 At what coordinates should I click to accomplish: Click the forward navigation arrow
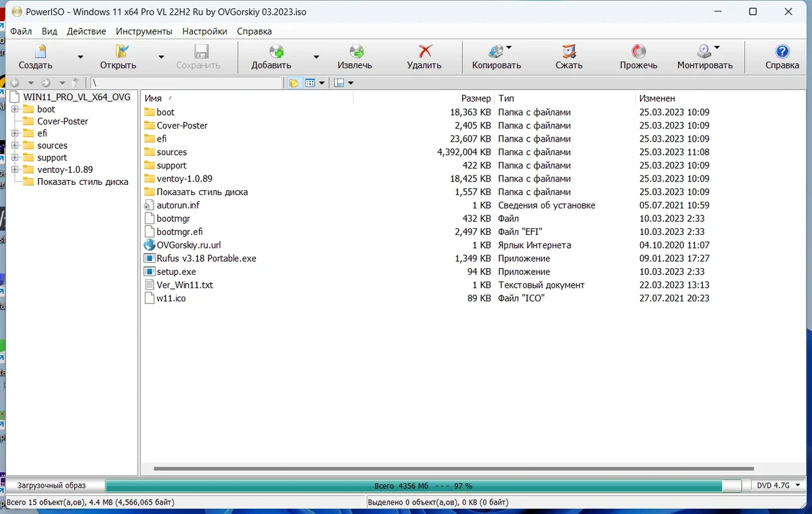[46, 83]
